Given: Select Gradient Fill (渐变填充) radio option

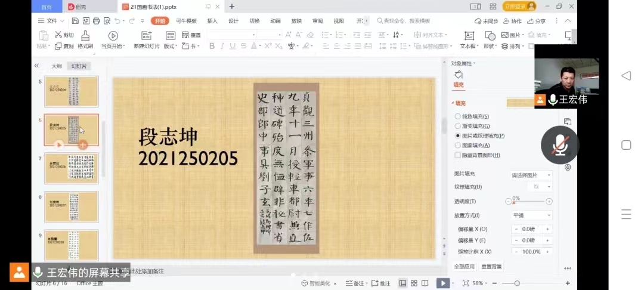Looking at the screenshot, I should coord(457,126).
